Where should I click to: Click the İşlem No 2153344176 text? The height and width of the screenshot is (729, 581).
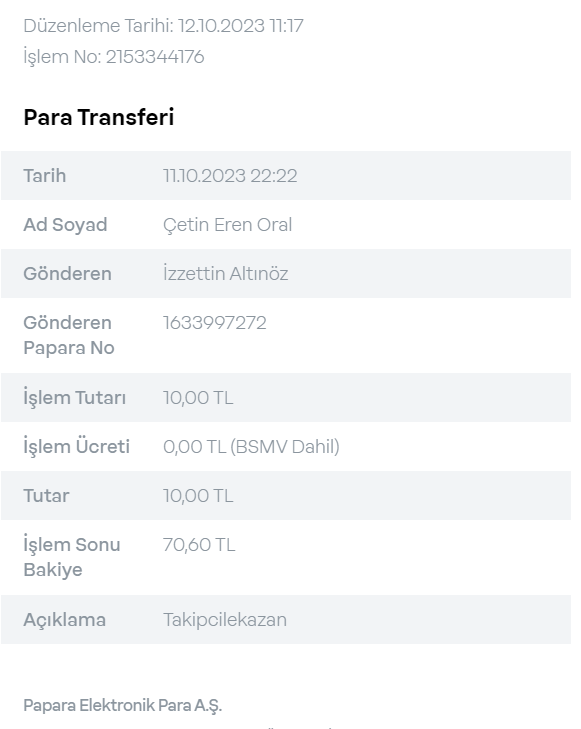click(x=114, y=57)
